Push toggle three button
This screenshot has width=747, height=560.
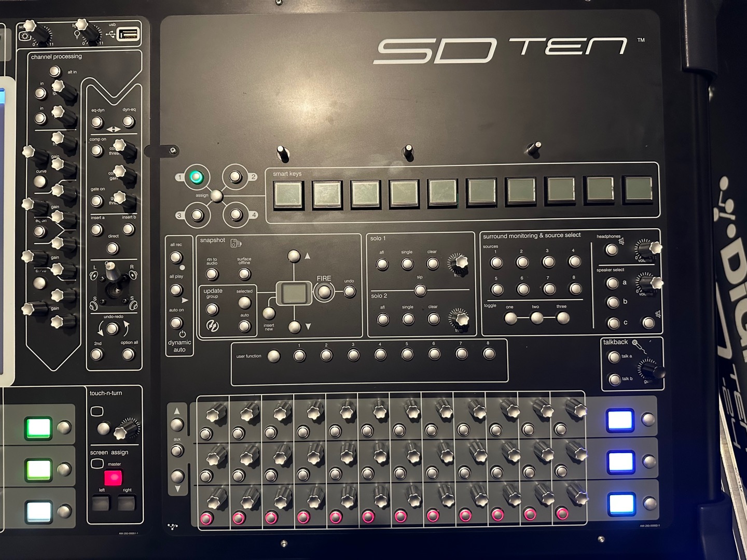pyautogui.click(x=563, y=317)
